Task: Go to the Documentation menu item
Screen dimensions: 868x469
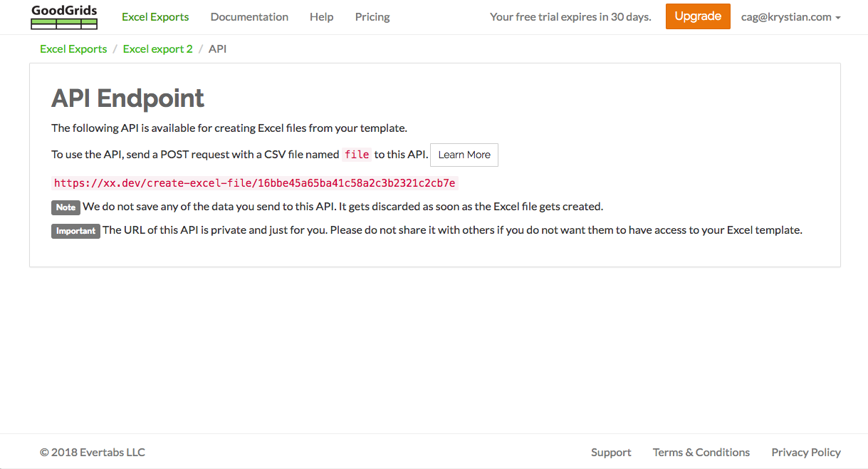Action: click(249, 17)
